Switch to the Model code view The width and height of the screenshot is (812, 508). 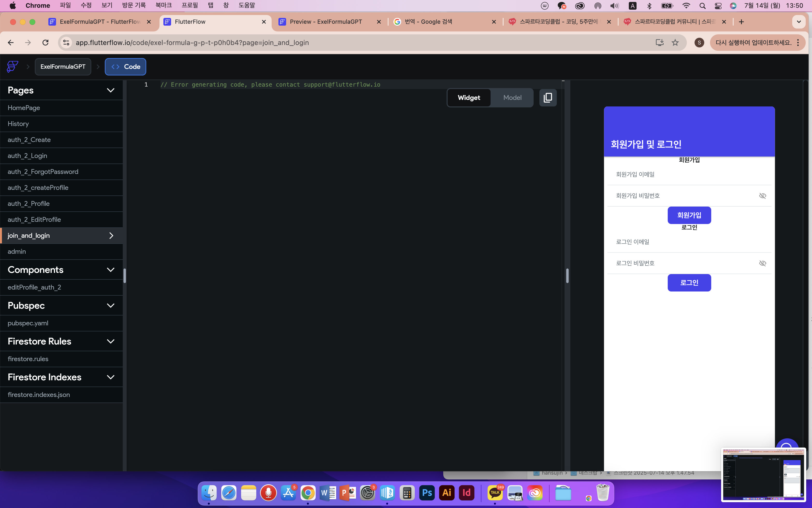point(512,98)
